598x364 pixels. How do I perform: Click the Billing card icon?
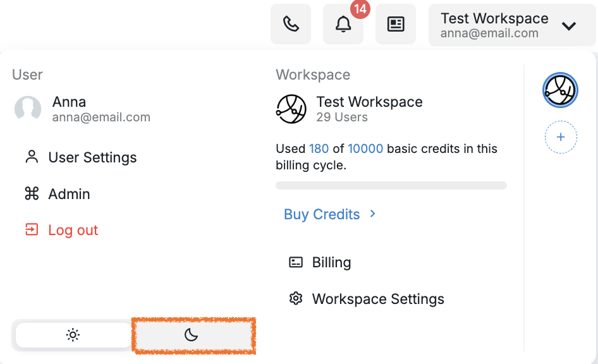pyautogui.click(x=296, y=262)
